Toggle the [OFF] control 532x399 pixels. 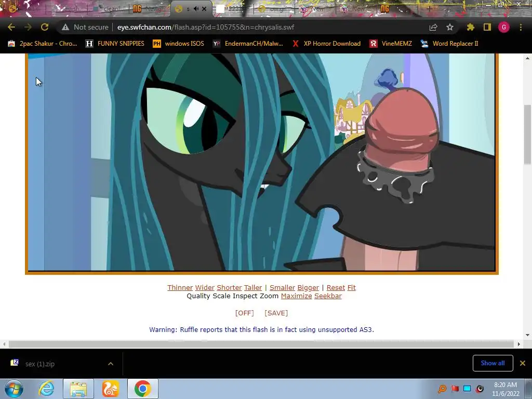click(244, 313)
